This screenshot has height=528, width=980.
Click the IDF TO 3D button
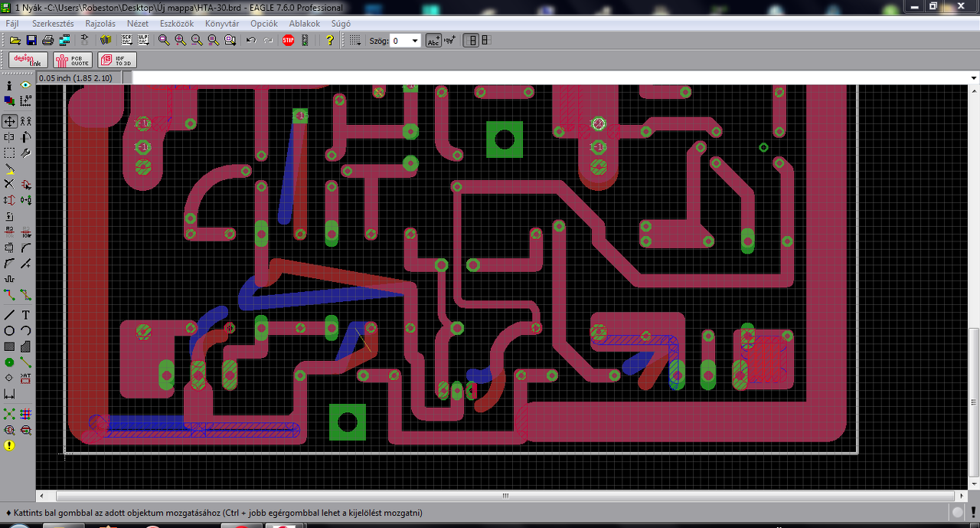pyautogui.click(x=117, y=60)
